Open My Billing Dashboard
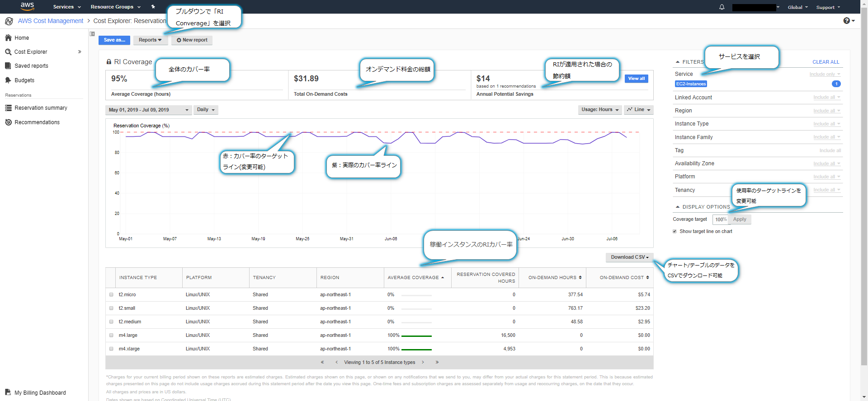Image resolution: width=868 pixels, height=401 pixels. point(40,393)
